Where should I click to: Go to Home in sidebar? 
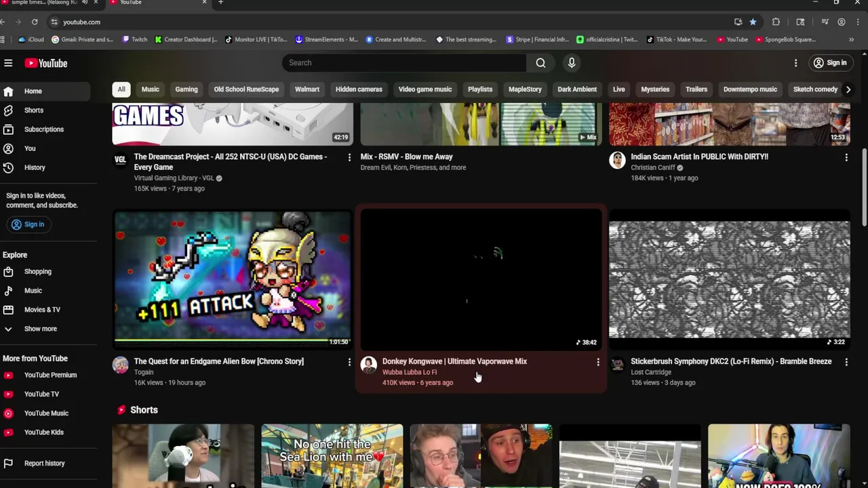point(45,91)
